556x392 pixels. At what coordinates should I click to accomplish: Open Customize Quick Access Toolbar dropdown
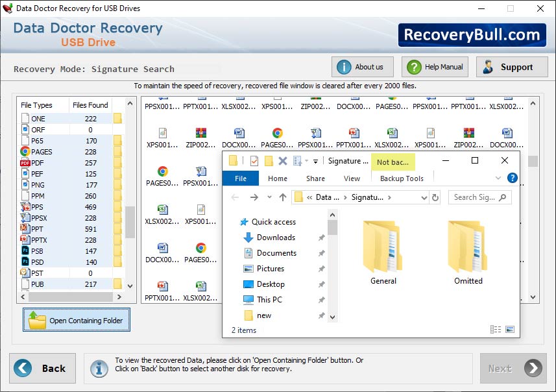315,162
